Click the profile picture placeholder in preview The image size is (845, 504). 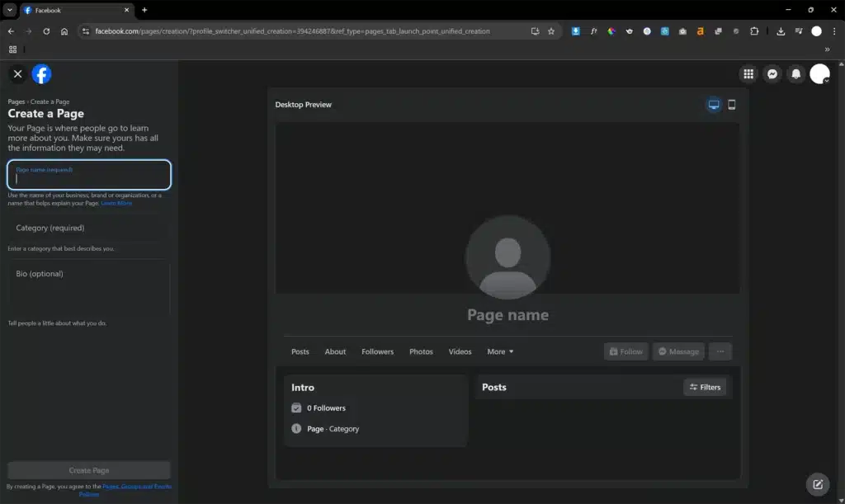[507, 257]
